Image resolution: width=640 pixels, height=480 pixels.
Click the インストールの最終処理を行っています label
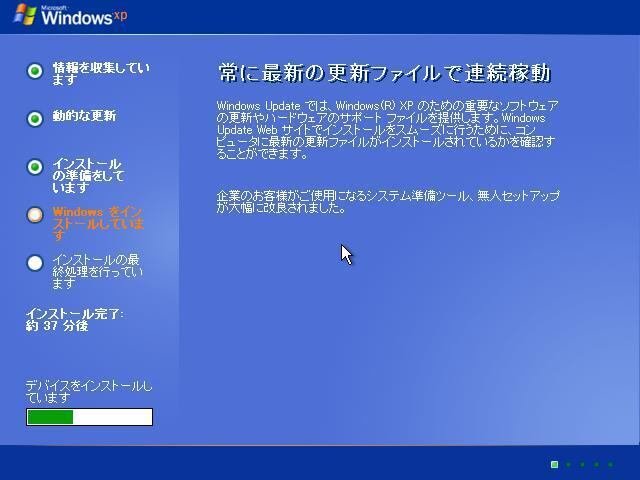(98, 271)
